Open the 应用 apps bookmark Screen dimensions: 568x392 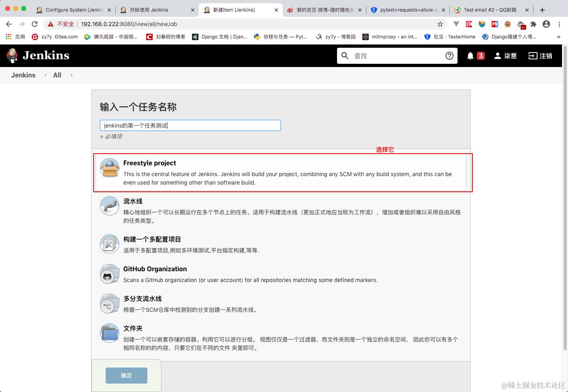15,37
